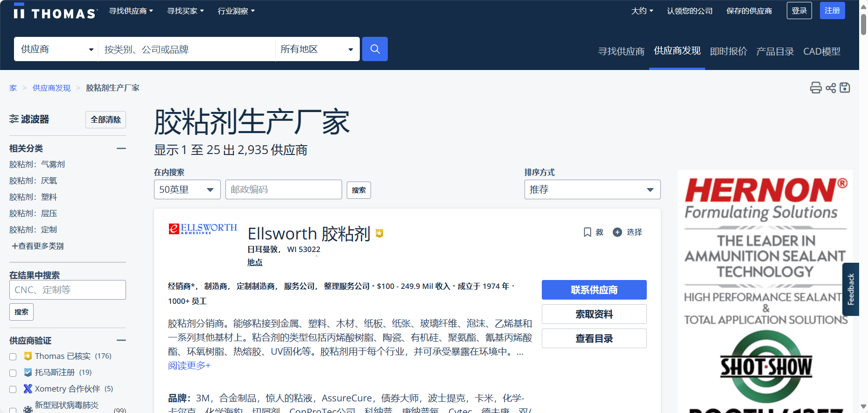Click the share icon
Viewport: 868px width, 413px height.
click(831, 88)
